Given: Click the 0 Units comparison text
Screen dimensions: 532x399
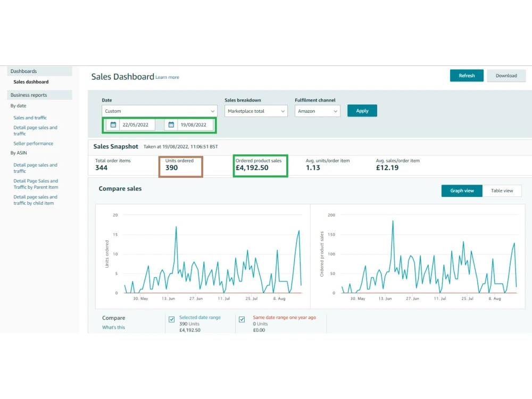Looking at the screenshot, I should click(x=260, y=323).
